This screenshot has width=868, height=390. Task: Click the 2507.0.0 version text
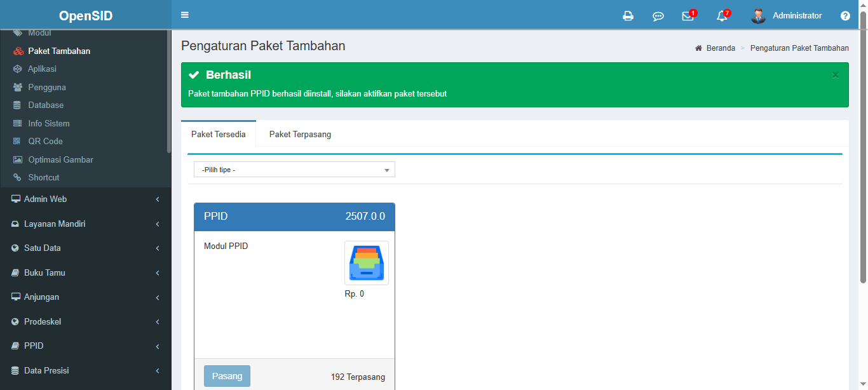point(365,217)
